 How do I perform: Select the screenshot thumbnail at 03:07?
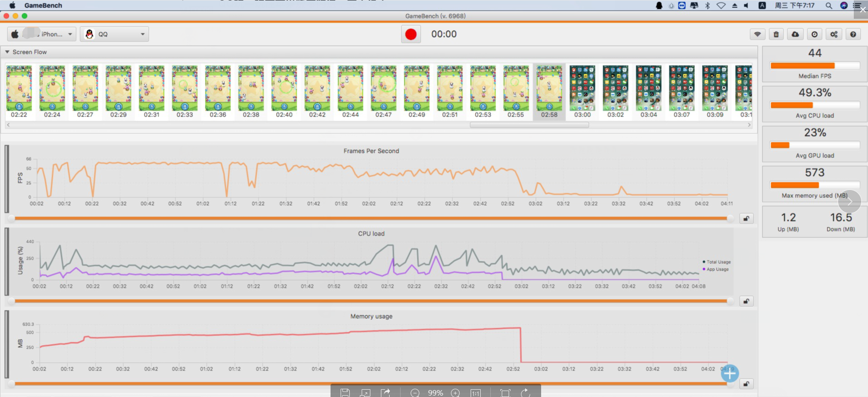(x=682, y=92)
